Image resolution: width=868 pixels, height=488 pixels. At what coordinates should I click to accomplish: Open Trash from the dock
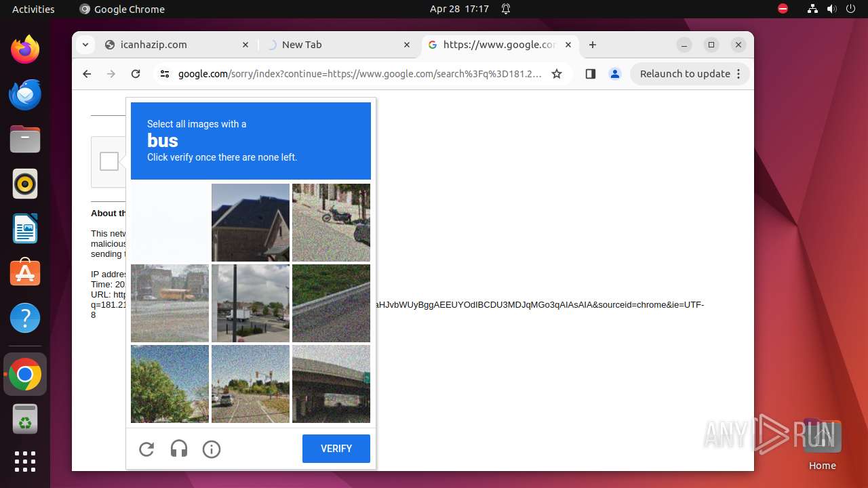25,419
